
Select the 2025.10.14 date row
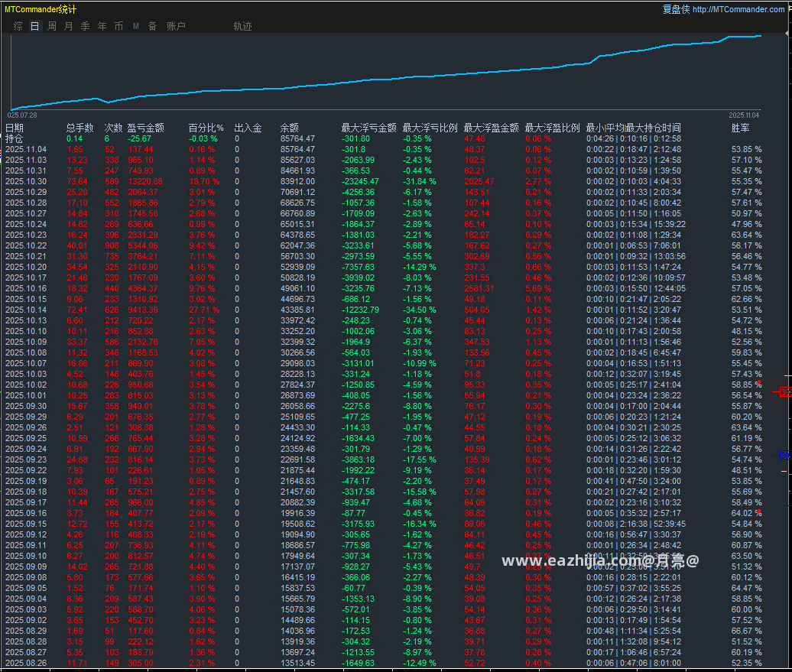[x=26, y=310]
